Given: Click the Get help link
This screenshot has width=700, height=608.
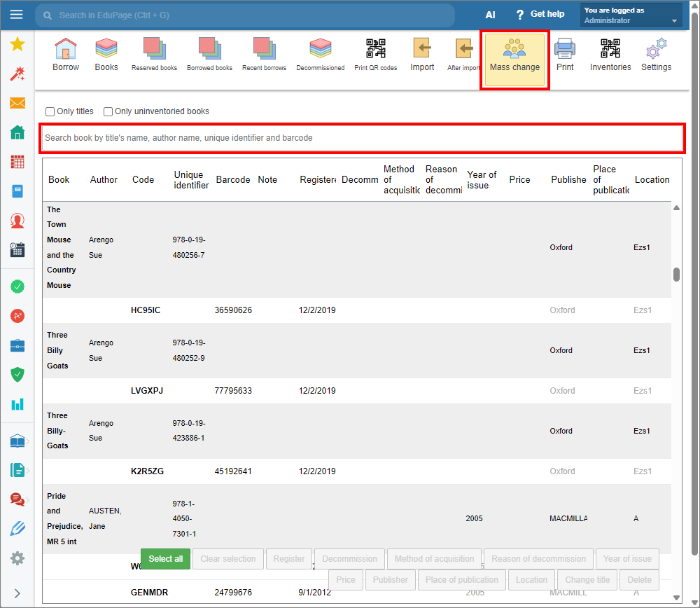Looking at the screenshot, I should tap(540, 15).
